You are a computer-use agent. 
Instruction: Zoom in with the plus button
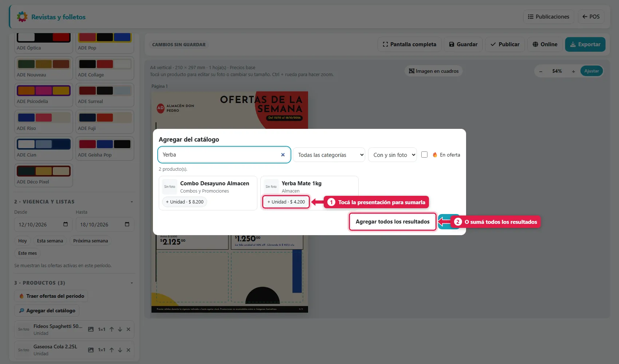(573, 71)
